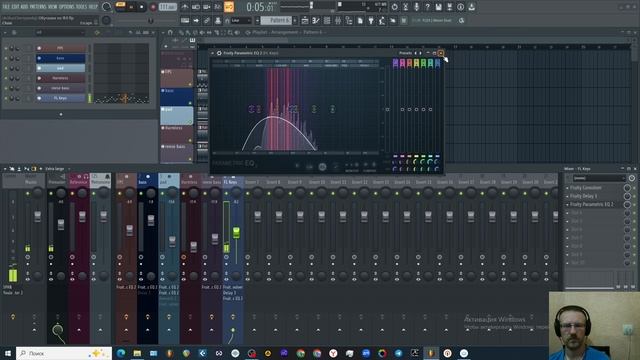Open File Explorer from taskbar
The height and width of the screenshot is (360, 640).
137,353
